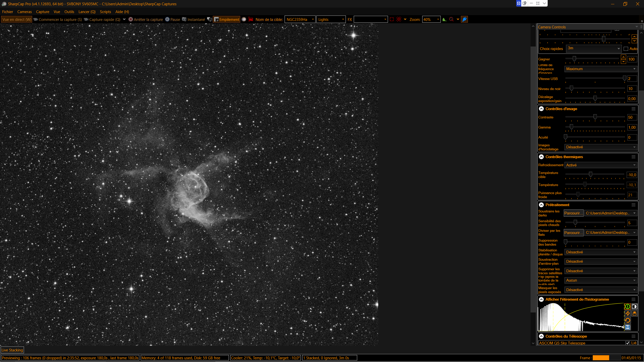Open Refroidissement Activé dropdown

601,165
